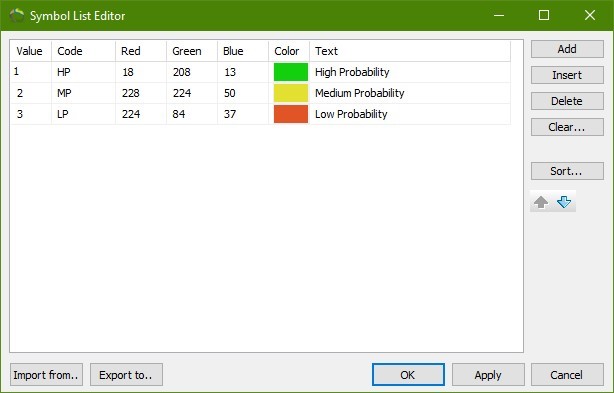The width and height of the screenshot is (614, 393).
Task: Click Blue value 37 in LP row
Action: pos(243,114)
